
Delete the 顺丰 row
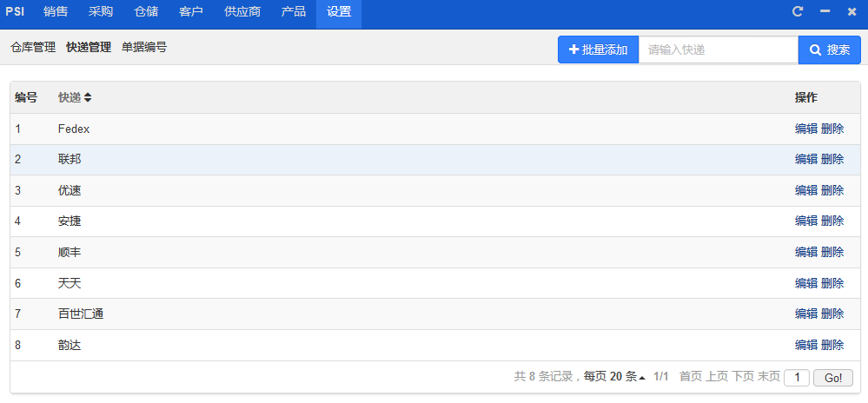832,253
